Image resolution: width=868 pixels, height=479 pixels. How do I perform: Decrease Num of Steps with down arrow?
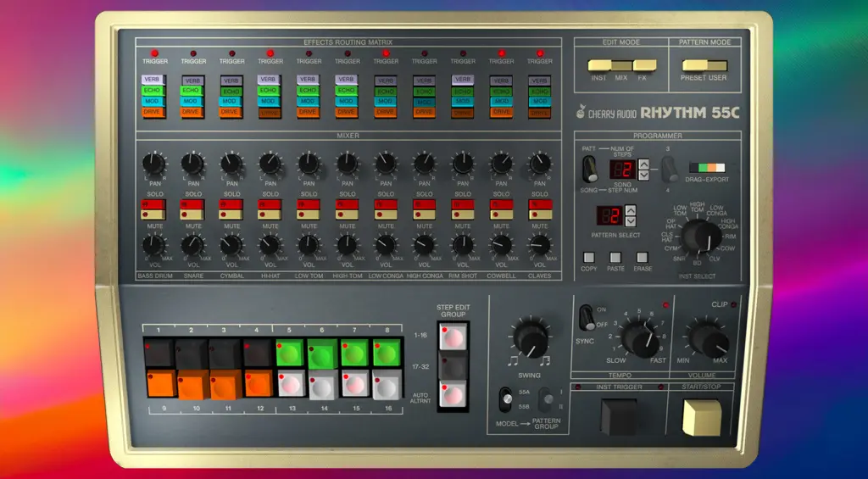(643, 175)
